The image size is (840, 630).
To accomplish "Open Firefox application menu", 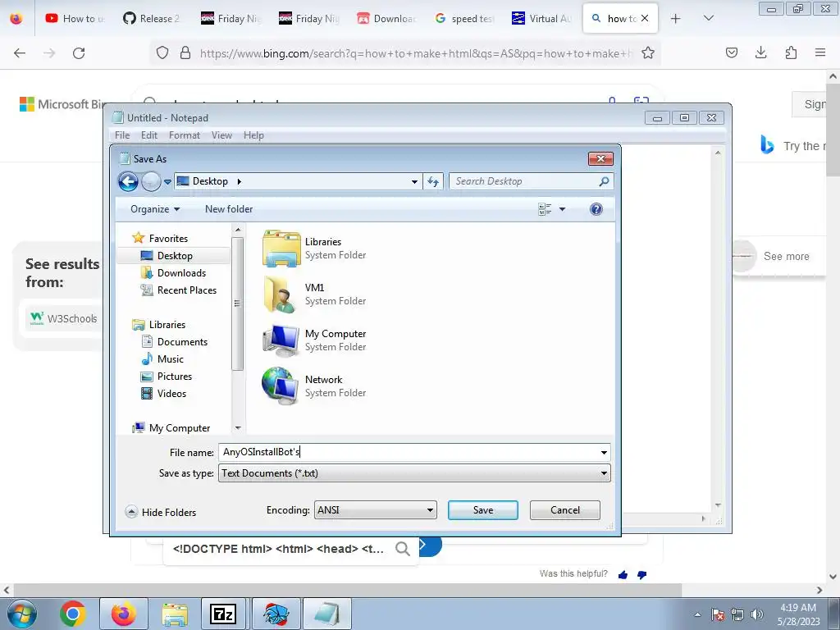I will (x=820, y=52).
